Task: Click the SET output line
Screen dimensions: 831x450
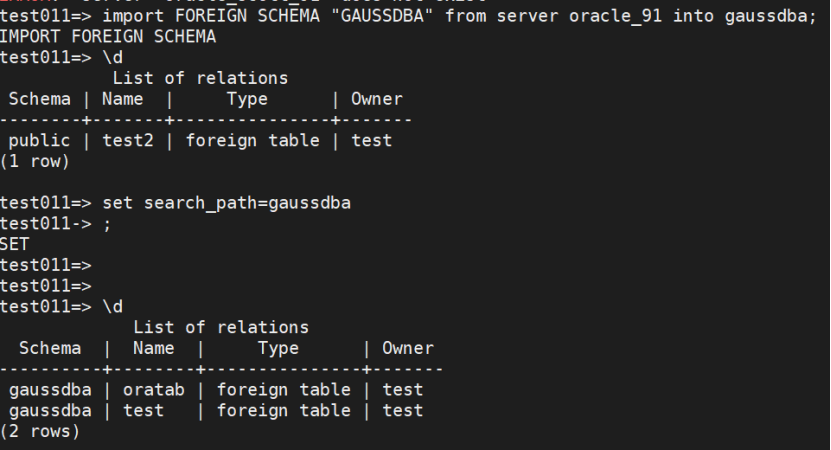Action: [x=15, y=244]
